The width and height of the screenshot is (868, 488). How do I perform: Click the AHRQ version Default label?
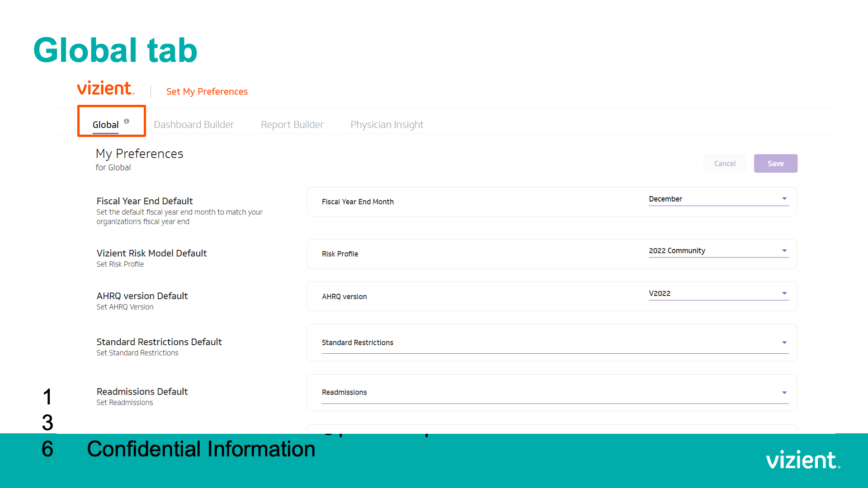click(142, 296)
